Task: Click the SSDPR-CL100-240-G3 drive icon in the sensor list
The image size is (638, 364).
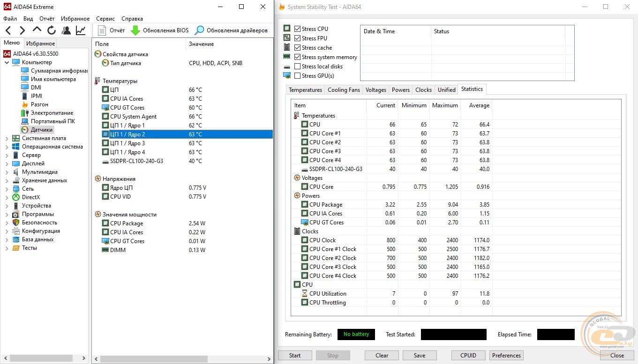Action: [x=105, y=161]
